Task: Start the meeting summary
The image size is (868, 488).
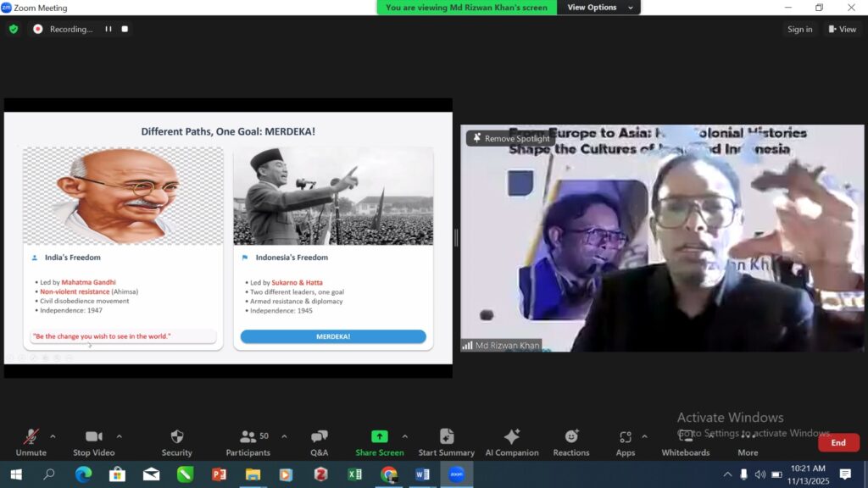Action: (x=446, y=441)
